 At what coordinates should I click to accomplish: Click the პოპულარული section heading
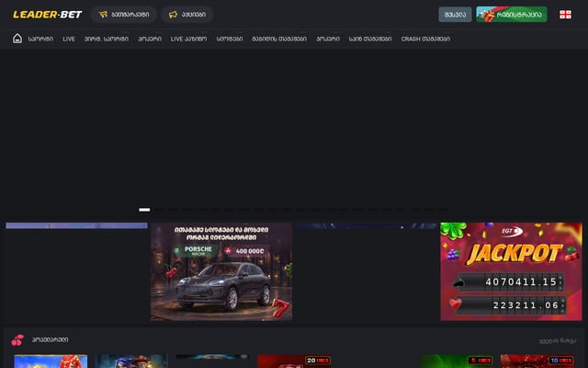[x=50, y=339]
